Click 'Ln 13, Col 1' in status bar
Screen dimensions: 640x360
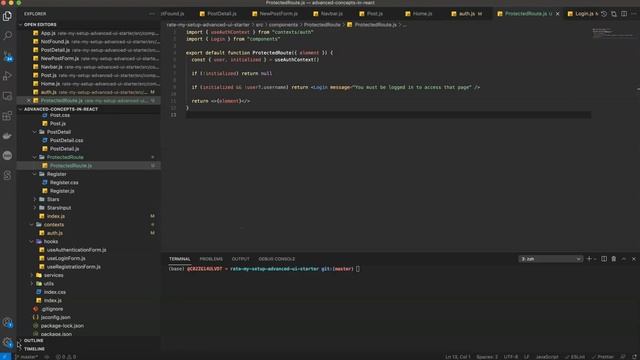(458, 357)
